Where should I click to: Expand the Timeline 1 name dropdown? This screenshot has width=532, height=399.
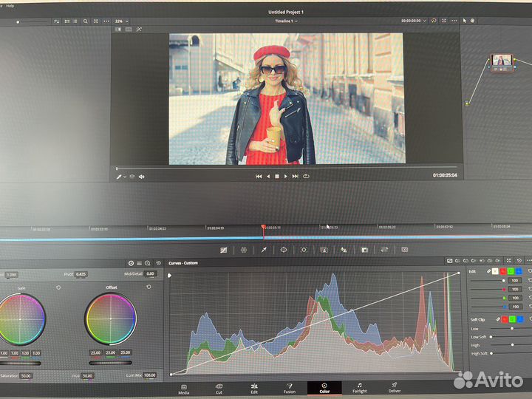[x=286, y=21]
